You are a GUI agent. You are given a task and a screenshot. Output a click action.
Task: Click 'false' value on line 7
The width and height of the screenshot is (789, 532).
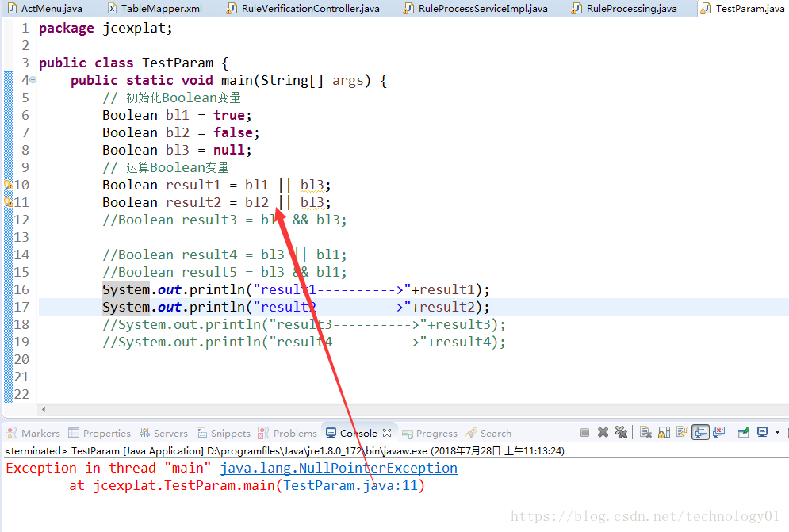pyautogui.click(x=233, y=133)
